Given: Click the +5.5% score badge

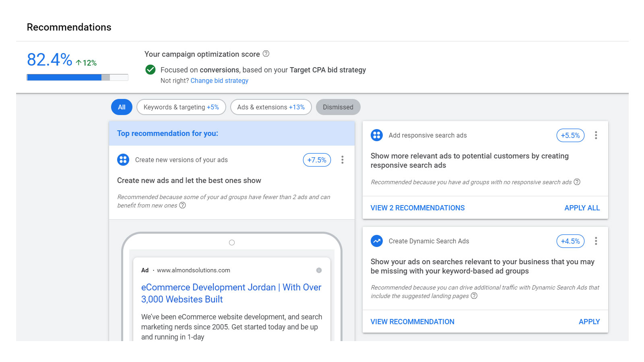Looking at the screenshot, I should pyautogui.click(x=570, y=135).
